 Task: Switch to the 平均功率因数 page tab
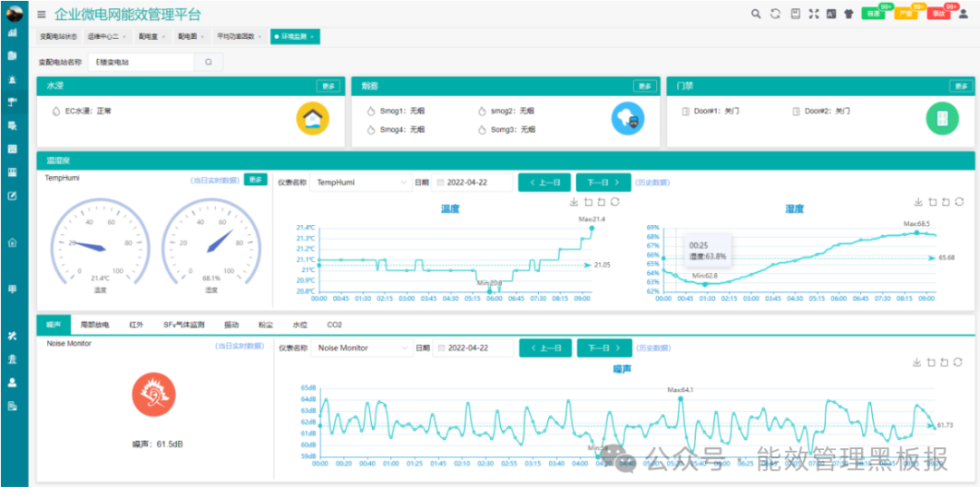coord(239,37)
